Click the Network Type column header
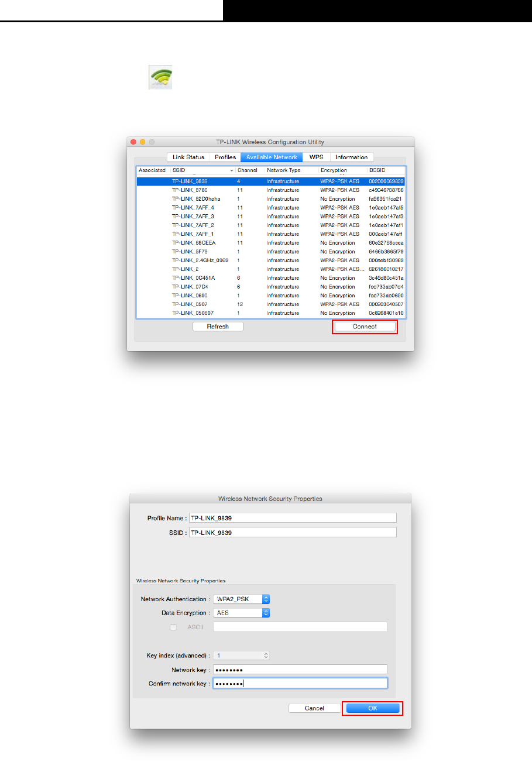 pyautogui.click(x=291, y=170)
